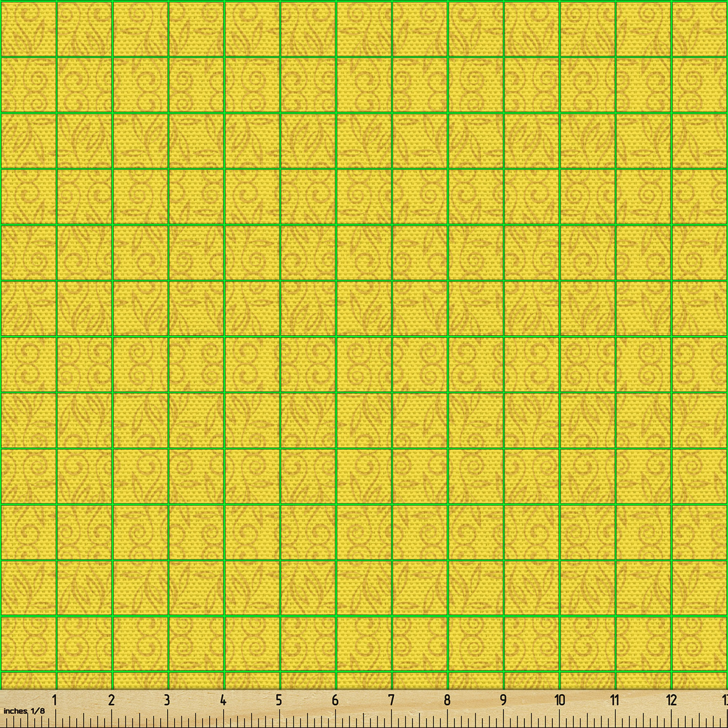
Task: Select the number 2 on the ruler
Action: coord(111,700)
